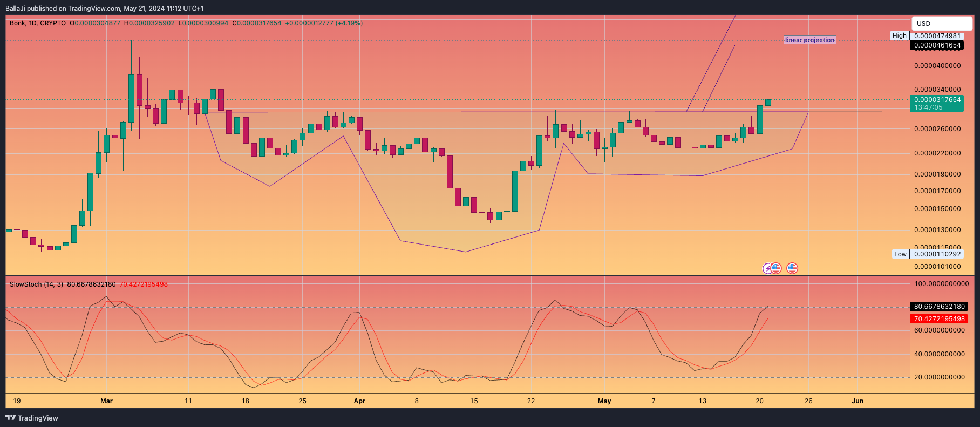The image size is (980, 427).
Task: Click the May date label on time axis
Action: tap(604, 401)
